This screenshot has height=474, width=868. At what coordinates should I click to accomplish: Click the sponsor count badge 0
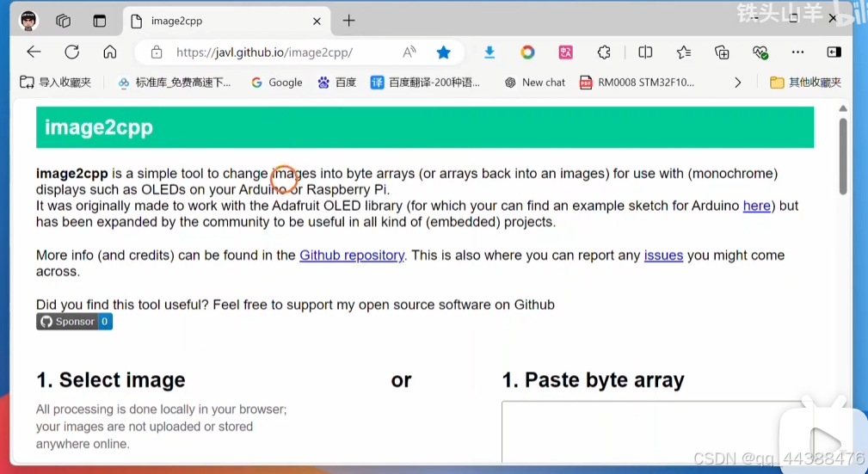point(105,322)
